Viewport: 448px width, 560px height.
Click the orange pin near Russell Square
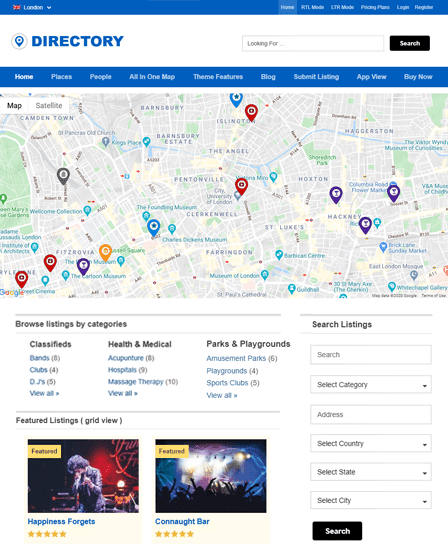(x=105, y=253)
